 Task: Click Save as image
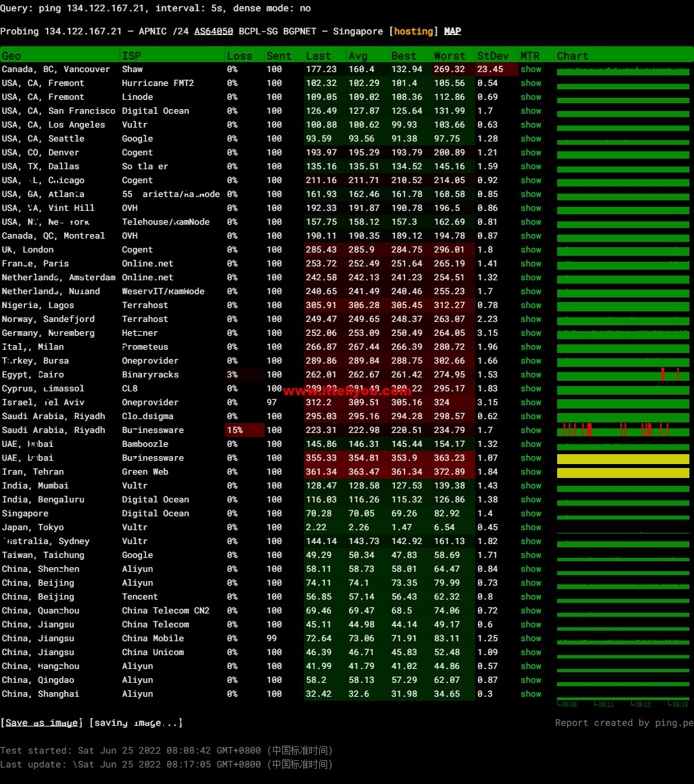(42, 723)
